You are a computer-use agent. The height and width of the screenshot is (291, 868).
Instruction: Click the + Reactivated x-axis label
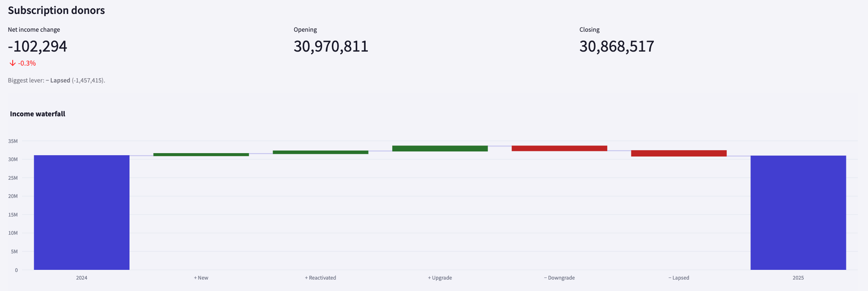[320, 278]
